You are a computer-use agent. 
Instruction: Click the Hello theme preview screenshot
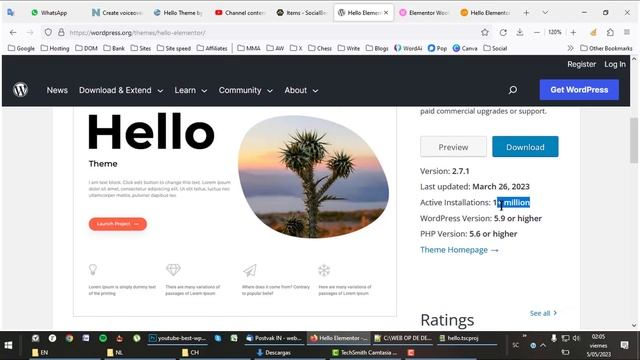[235, 211]
